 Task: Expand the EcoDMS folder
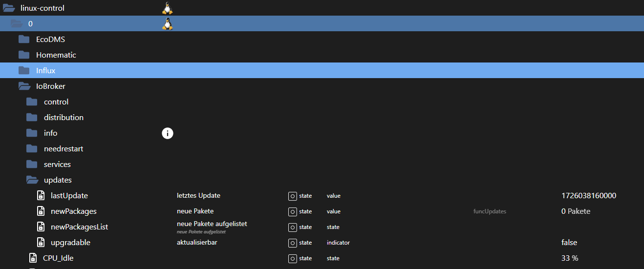tap(24, 40)
